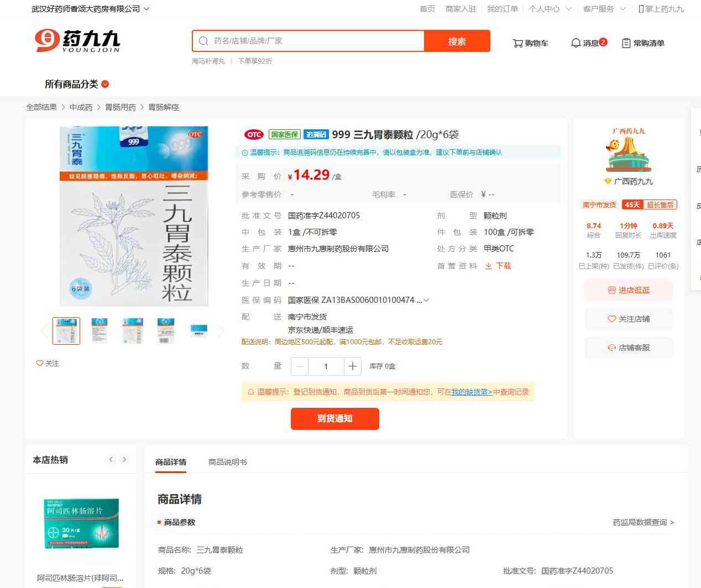
Task: Open the frequent purchase list icon
Action: pyautogui.click(x=626, y=43)
